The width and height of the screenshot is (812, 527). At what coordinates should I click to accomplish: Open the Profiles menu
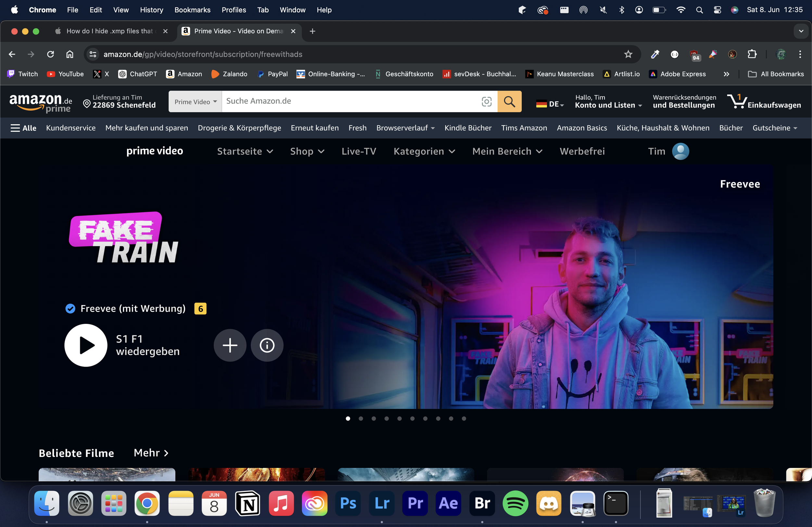click(x=234, y=10)
